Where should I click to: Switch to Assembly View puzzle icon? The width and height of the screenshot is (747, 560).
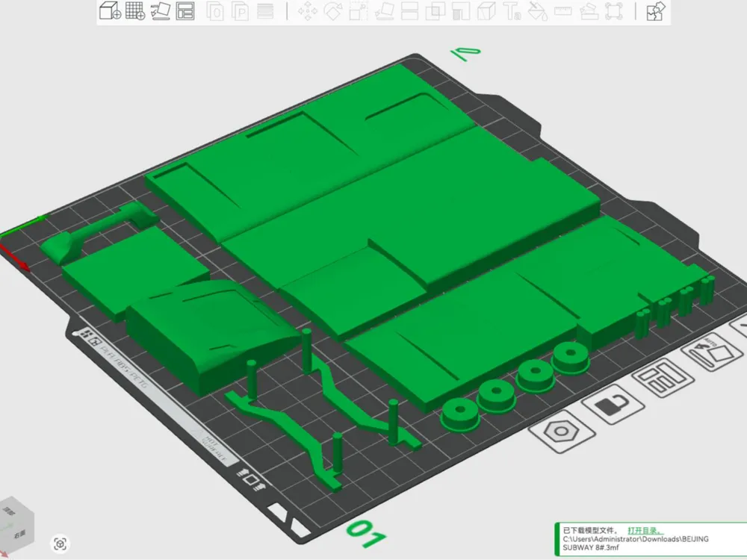[656, 11]
